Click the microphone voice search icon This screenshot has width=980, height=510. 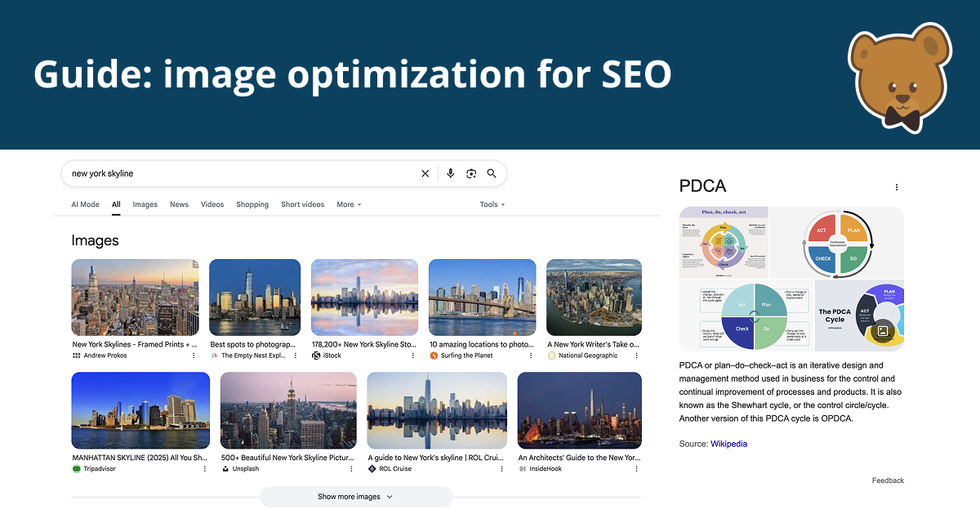450,173
